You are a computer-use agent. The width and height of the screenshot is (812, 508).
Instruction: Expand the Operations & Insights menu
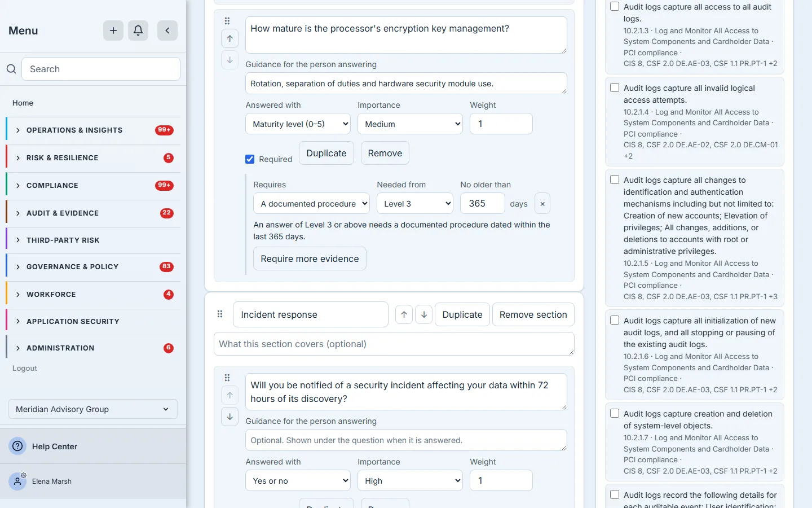(93, 130)
